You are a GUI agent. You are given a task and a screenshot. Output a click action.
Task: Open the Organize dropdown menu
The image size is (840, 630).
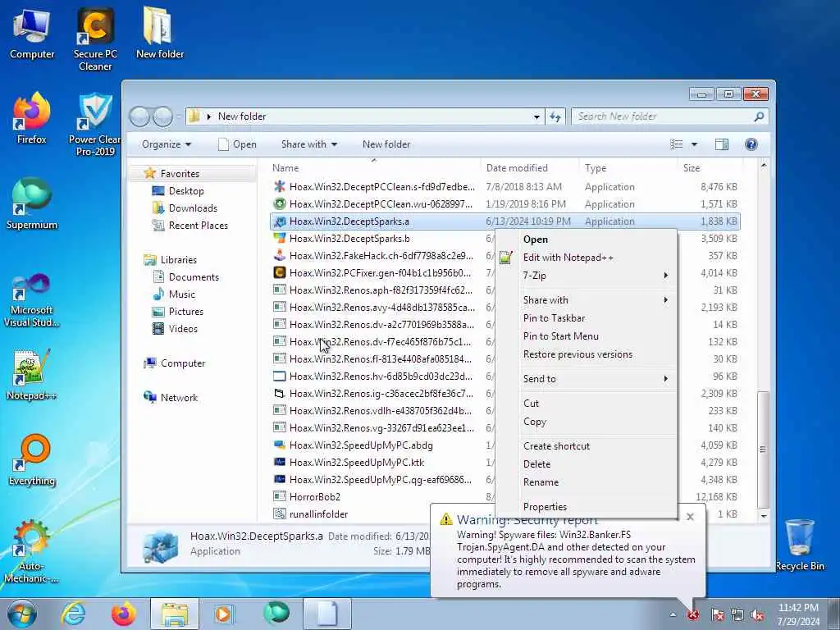pyautogui.click(x=166, y=144)
